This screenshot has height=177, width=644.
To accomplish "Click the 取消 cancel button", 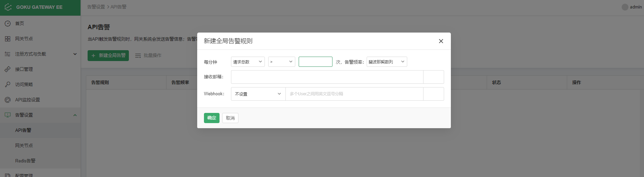I will [x=230, y=118].
